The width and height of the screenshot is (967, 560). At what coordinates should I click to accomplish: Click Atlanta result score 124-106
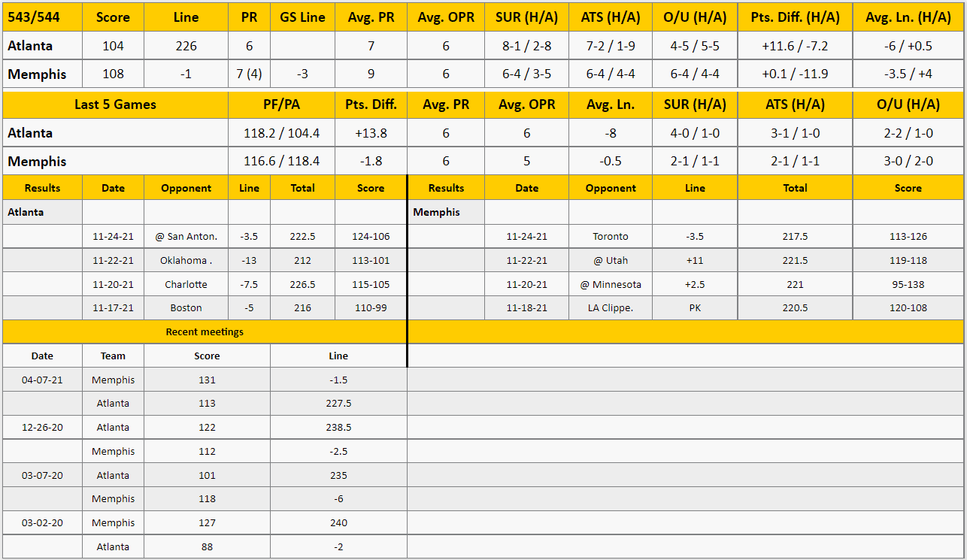point(370,236)
